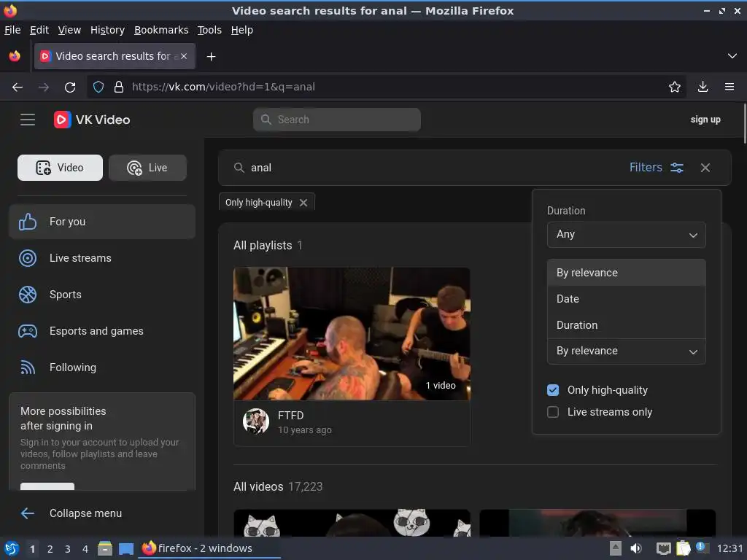
Task: Open the Edit menu
Action: 39,30
